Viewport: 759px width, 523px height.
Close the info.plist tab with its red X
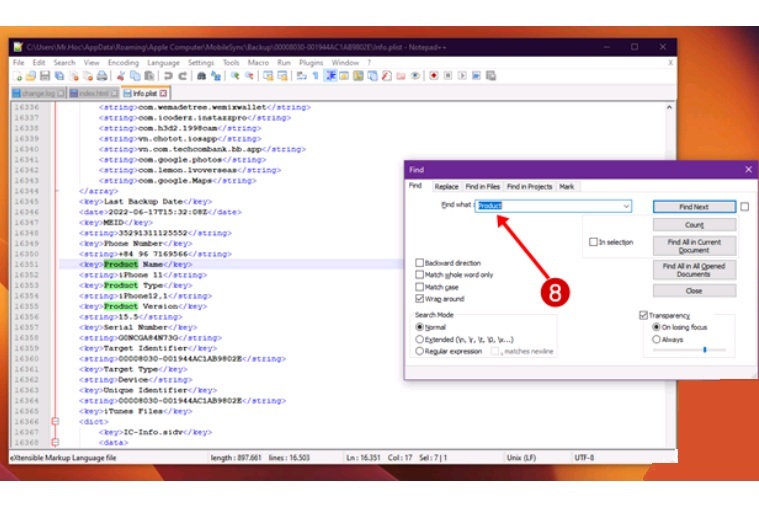[x=163, y=93]
